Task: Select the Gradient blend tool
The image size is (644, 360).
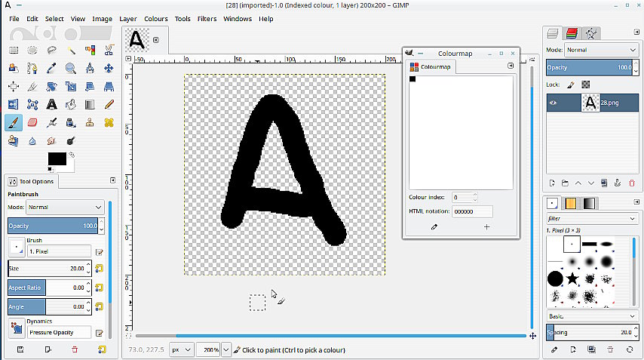Action: click(x=90, y=104)
